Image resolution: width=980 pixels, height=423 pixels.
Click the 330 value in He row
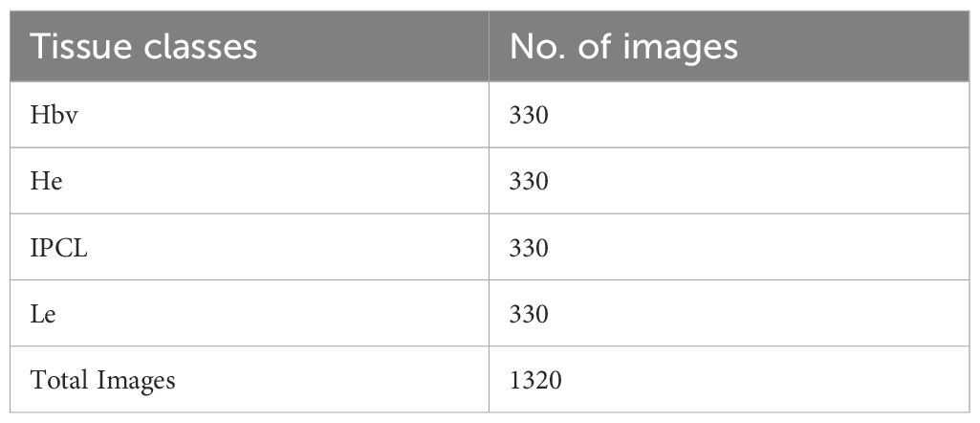coord(529,182)
